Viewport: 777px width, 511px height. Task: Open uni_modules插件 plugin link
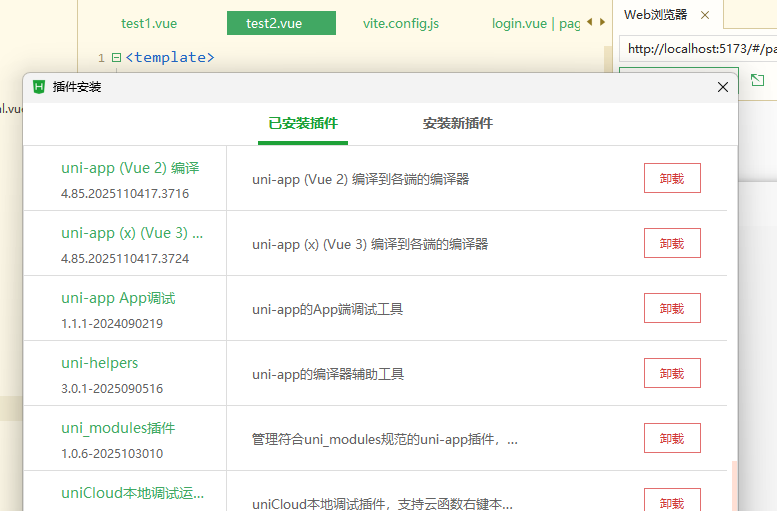click(x=118, y=428)
